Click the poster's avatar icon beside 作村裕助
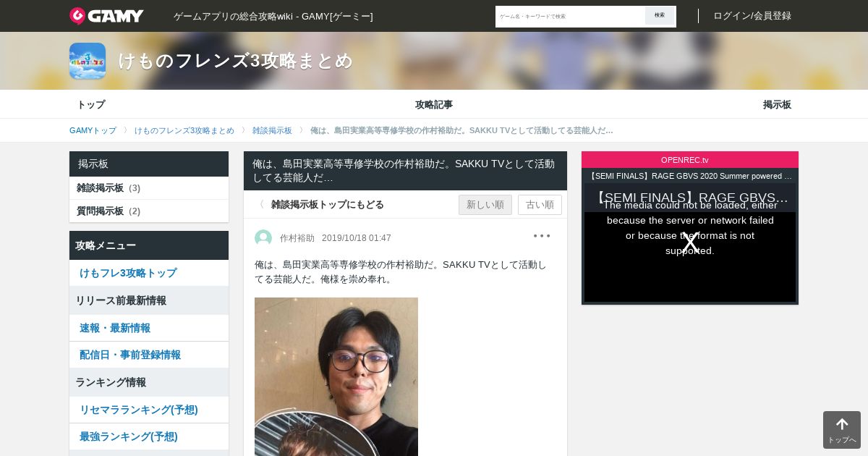868x456 pixels. click(x=263, y=237)
